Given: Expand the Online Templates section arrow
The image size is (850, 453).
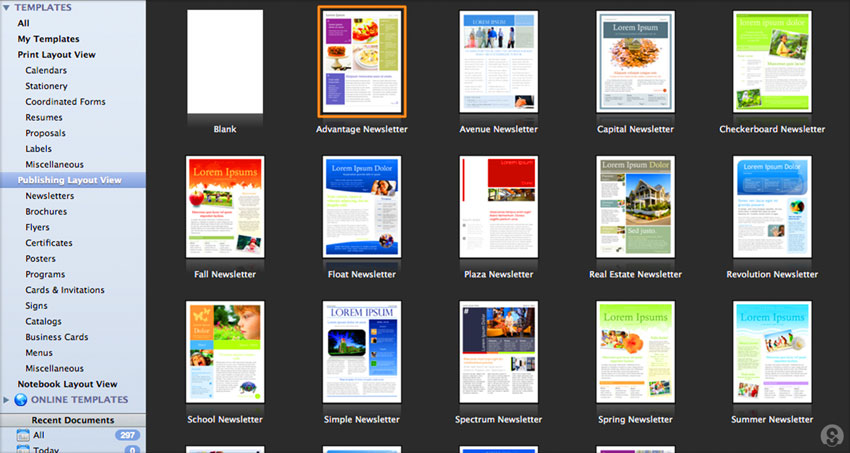Looking at the screenshot, I should point(7,400).
